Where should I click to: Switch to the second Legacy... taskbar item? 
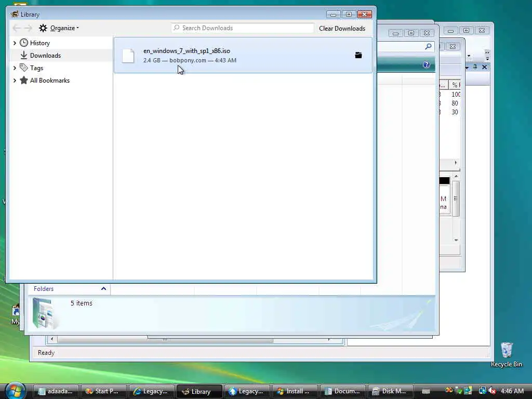(x=247, y=391)
